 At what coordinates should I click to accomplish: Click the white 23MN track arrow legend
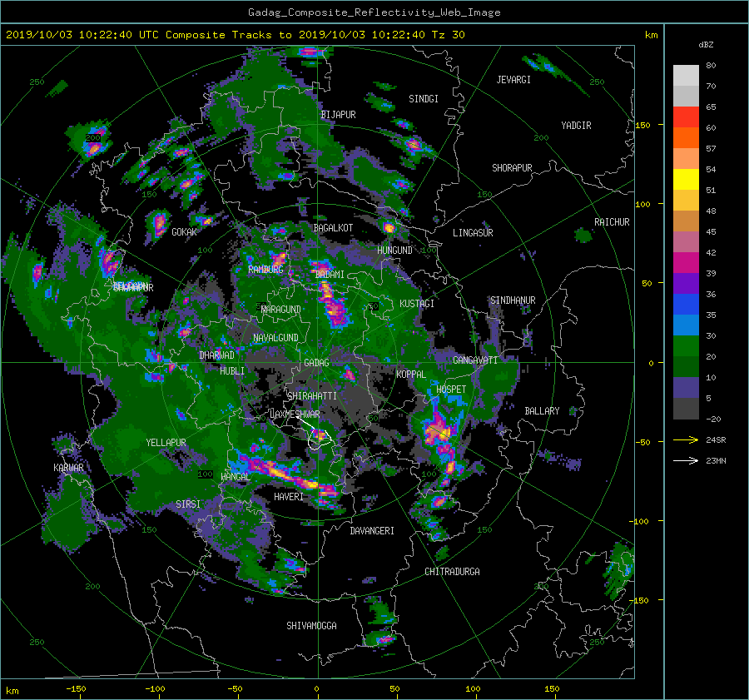point(686,461)
